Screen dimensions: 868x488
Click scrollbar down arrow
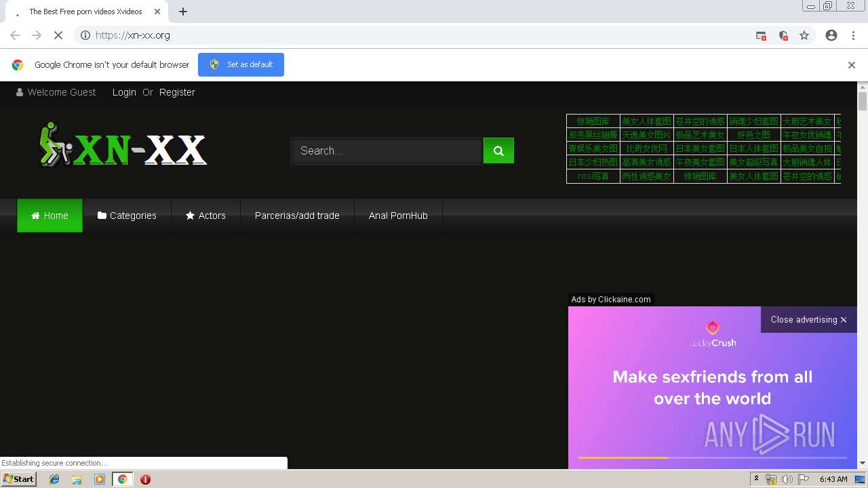[x=863, y=463]
